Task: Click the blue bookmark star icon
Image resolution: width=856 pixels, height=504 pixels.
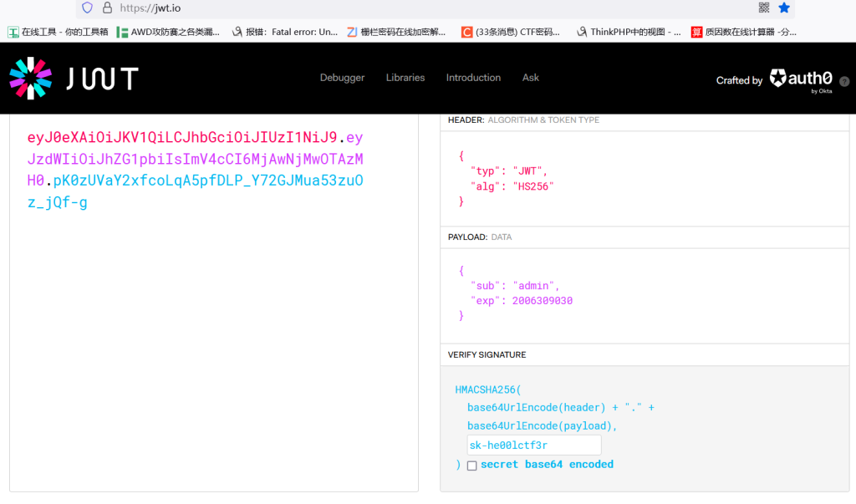Action: [784, 8]
